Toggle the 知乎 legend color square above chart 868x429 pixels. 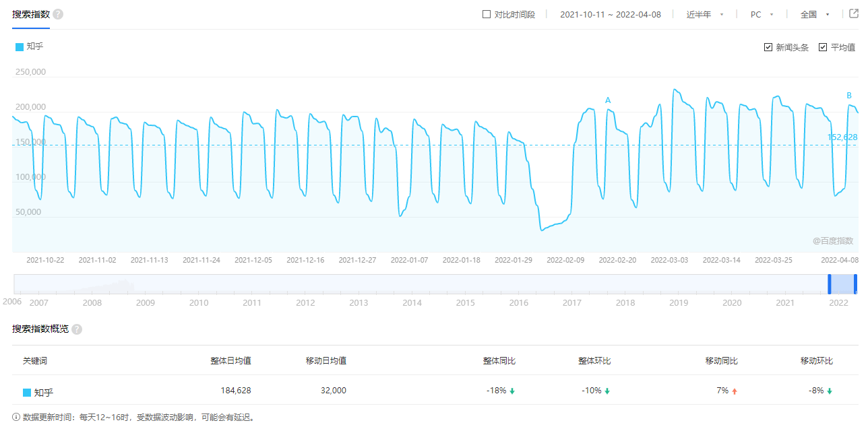pos(20,46)
